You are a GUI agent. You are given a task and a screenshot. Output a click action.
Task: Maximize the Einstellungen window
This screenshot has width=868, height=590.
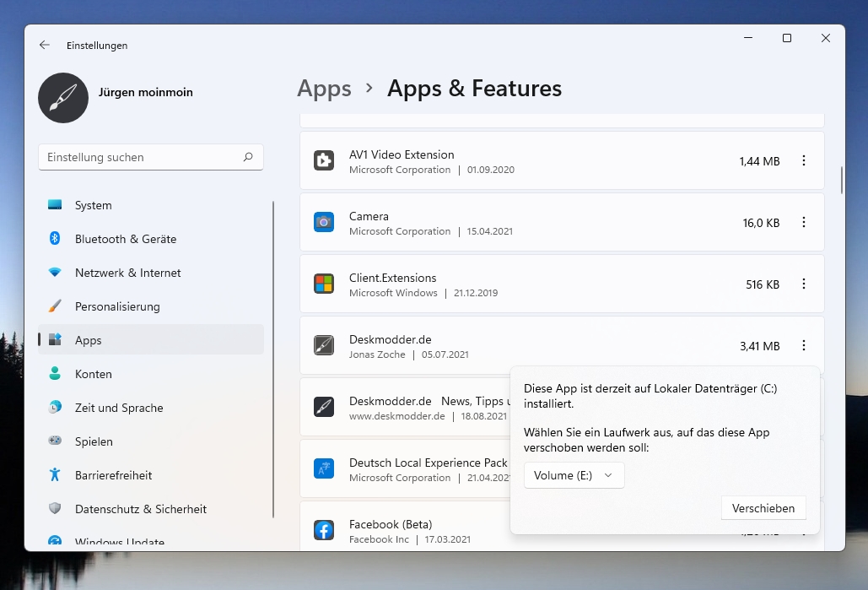point(787,38)
